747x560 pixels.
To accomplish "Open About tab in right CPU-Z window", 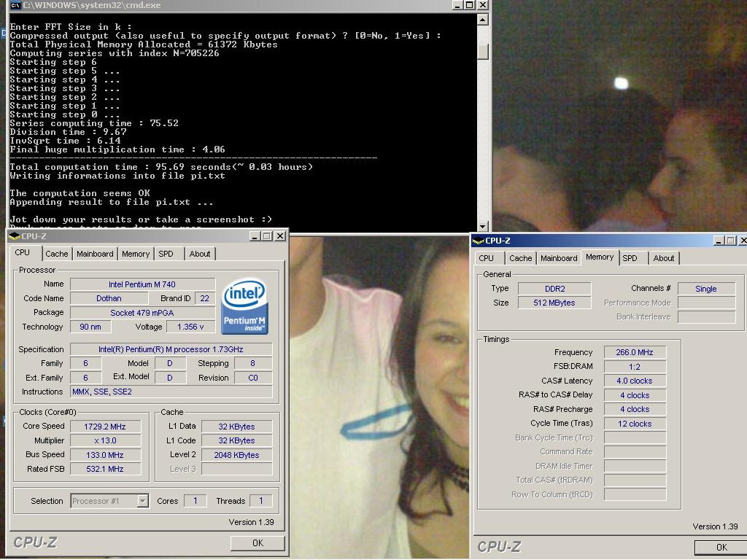I will pos(664,258).
